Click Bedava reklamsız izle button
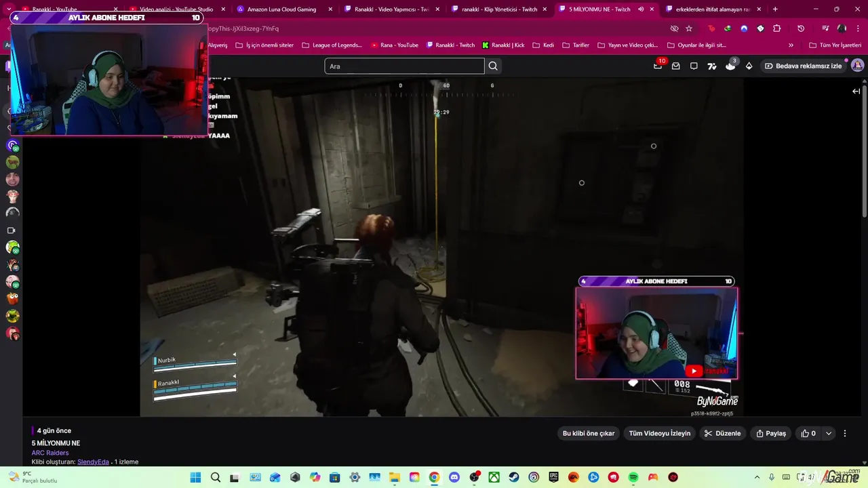Image resolution: width=868 pixels, height=488 pixels. [803, 66]
